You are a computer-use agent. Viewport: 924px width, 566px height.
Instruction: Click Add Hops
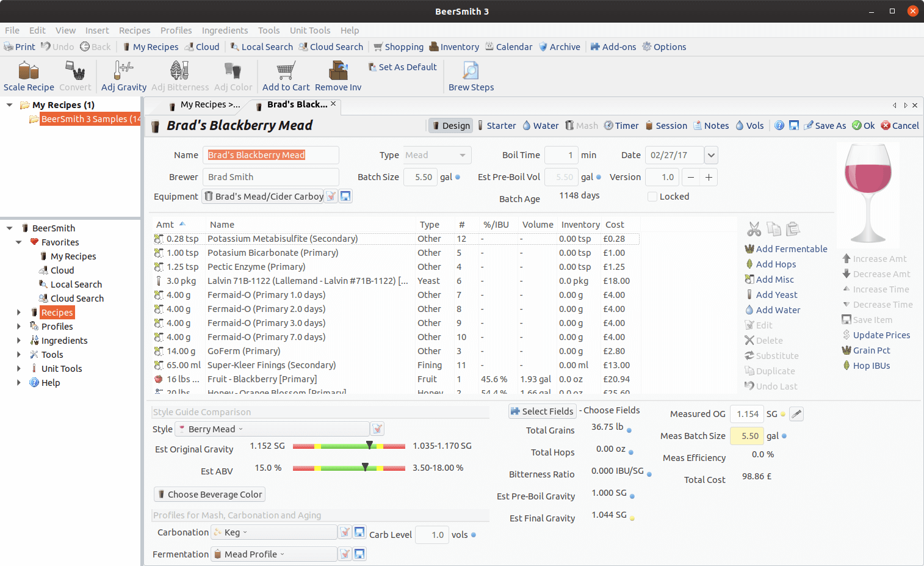(x=770, y=264)
